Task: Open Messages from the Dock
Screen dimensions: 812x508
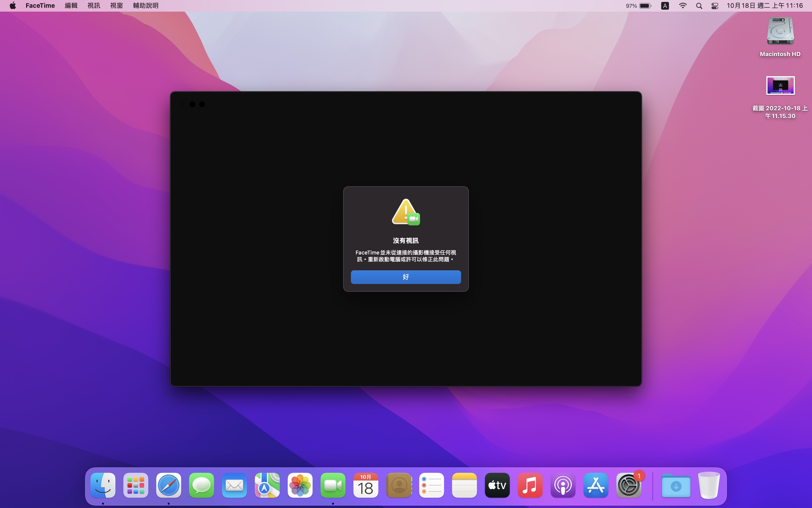Action: click(202, 485)
